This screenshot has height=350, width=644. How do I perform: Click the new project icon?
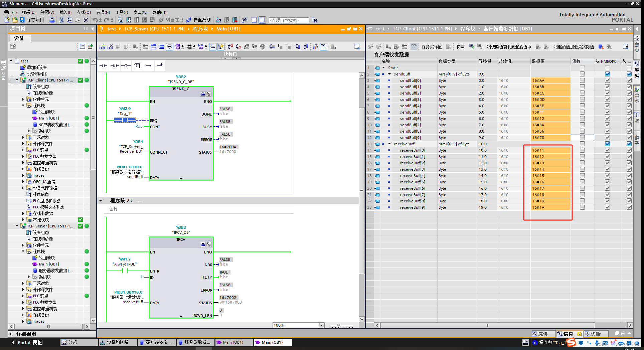pyautogui.click(x=7, y=20)
